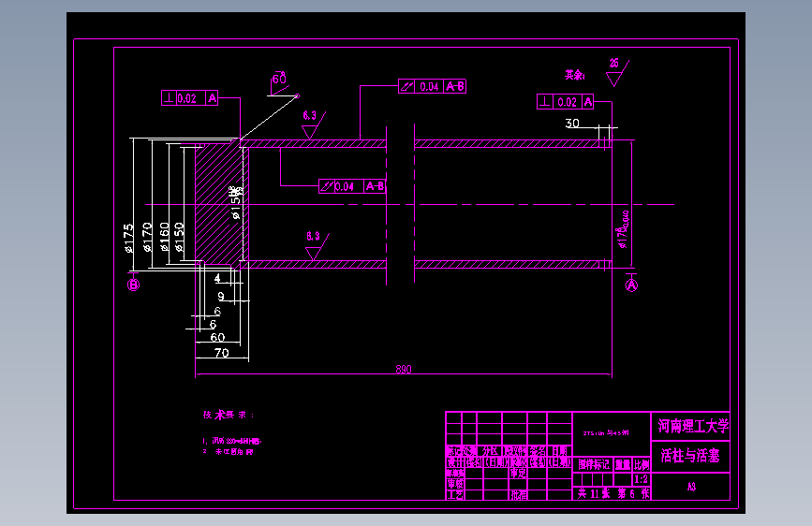The height and width of the screenshot is (526, 812).
Task: Click the circled datum A symbol
Action: (632, 285)
